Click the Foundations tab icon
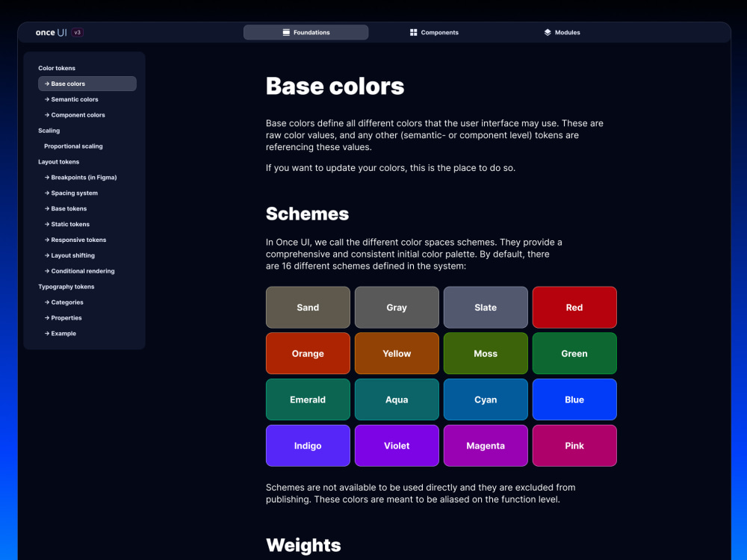 pos(286,32)
